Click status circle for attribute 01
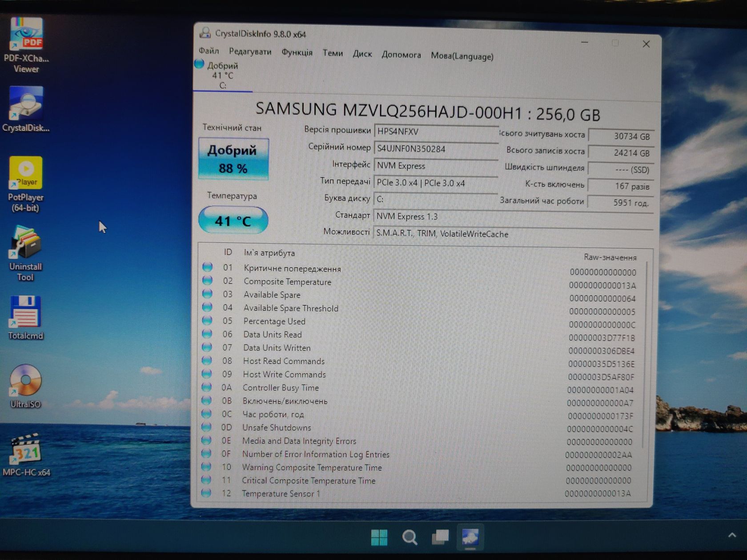 click(x=207, y=267)
